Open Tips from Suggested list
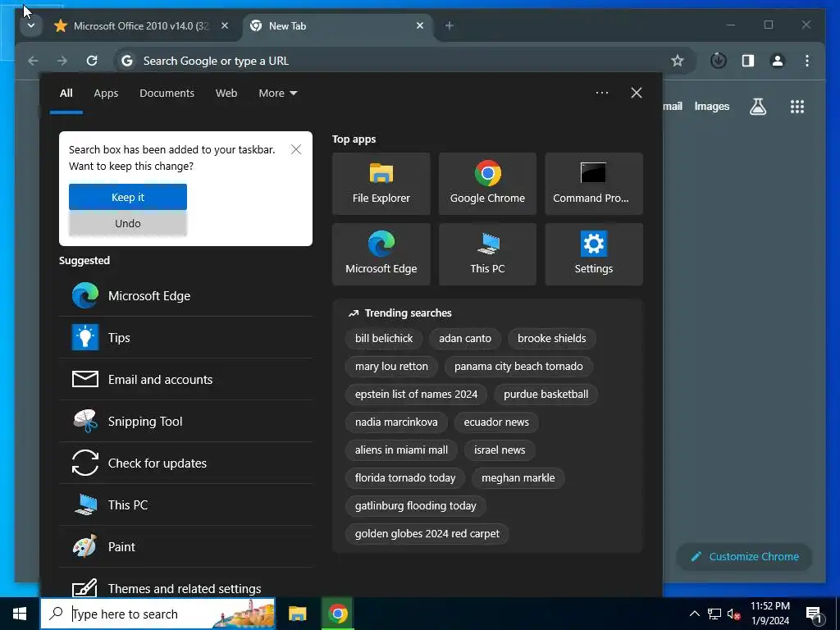This screenshot has height=630, width=840. (185, 337)
